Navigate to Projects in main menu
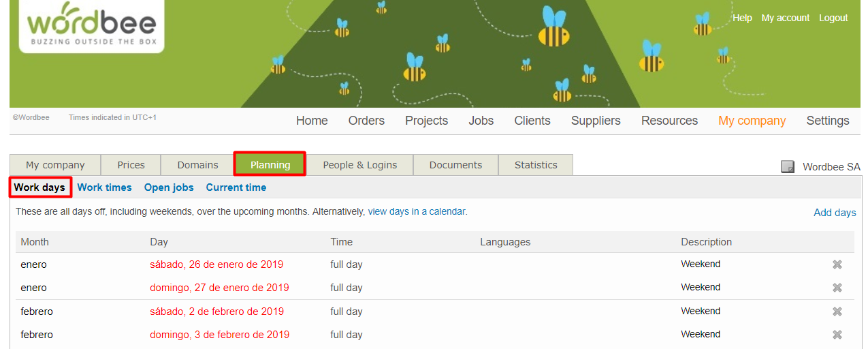Image resolution: width=868 pixels, height=349 pixels. pos(426,121)
